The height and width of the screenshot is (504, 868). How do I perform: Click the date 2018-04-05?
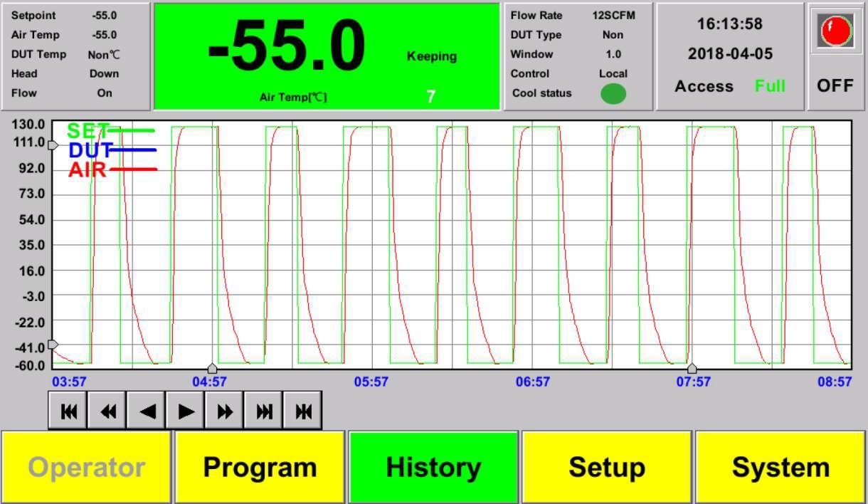tap(730, 54)
